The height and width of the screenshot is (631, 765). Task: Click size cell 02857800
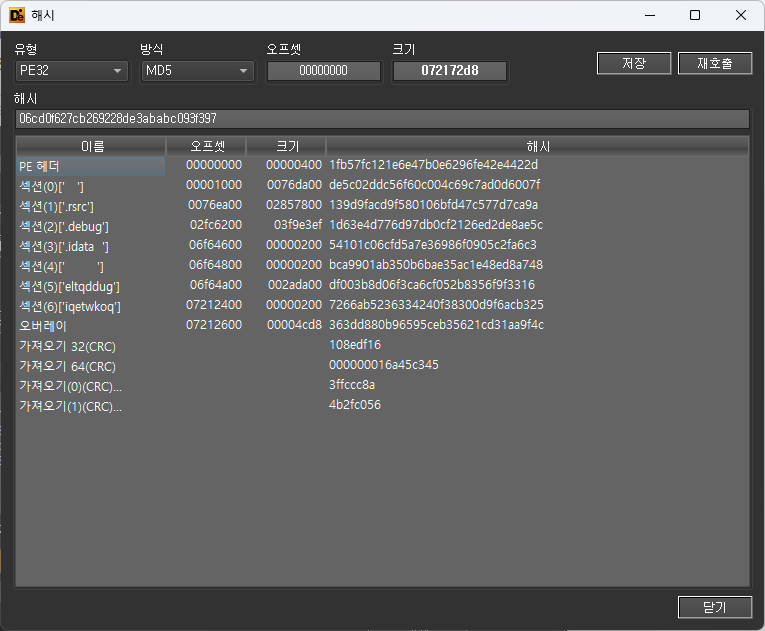294,205
